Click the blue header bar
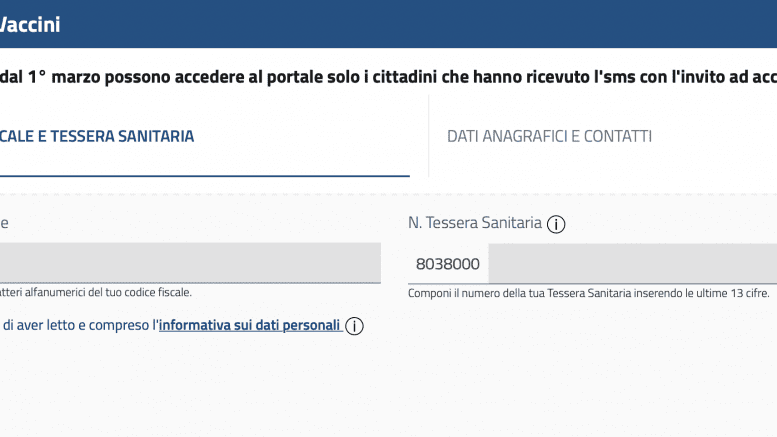Image resolution: width=777 pixels, height=437 pixels. tap(400, 24)
